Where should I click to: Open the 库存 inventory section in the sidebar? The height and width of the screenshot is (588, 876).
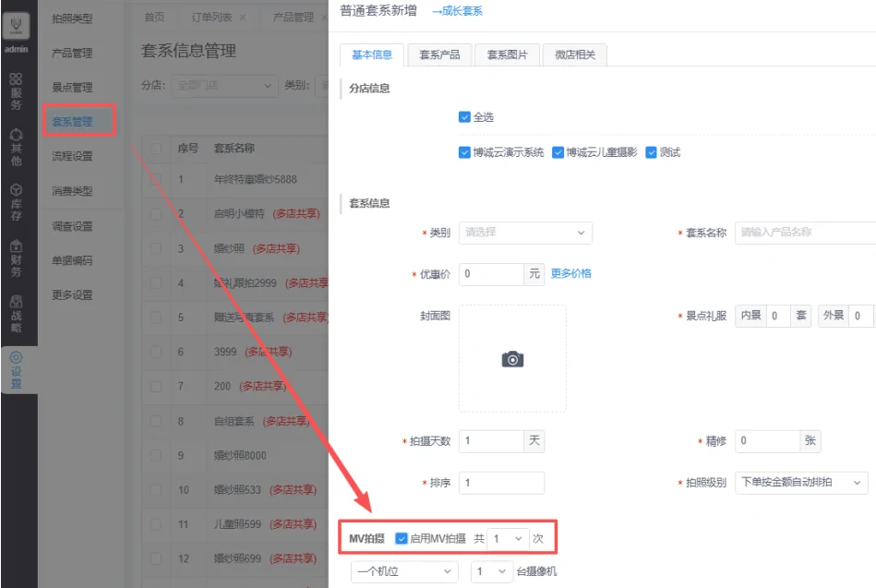16,201
